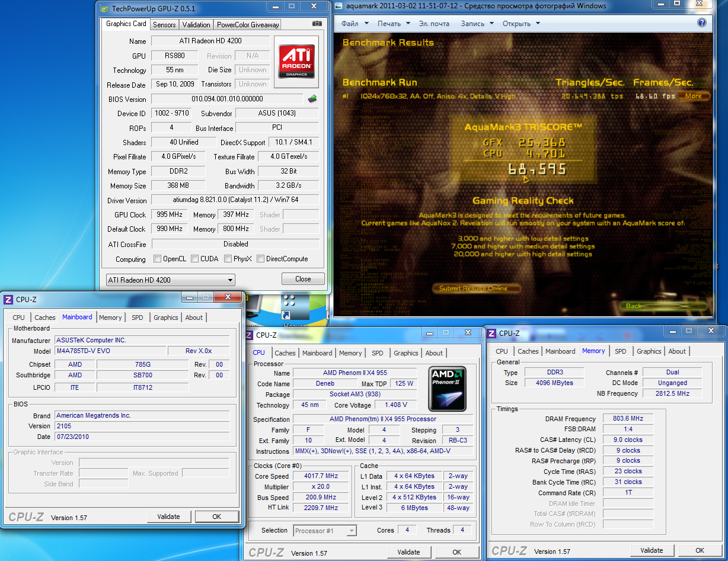728x561 pixels.
Task: Open Caches tab in CPU-Z Mainboard window
Action: [x=44, y=318]
